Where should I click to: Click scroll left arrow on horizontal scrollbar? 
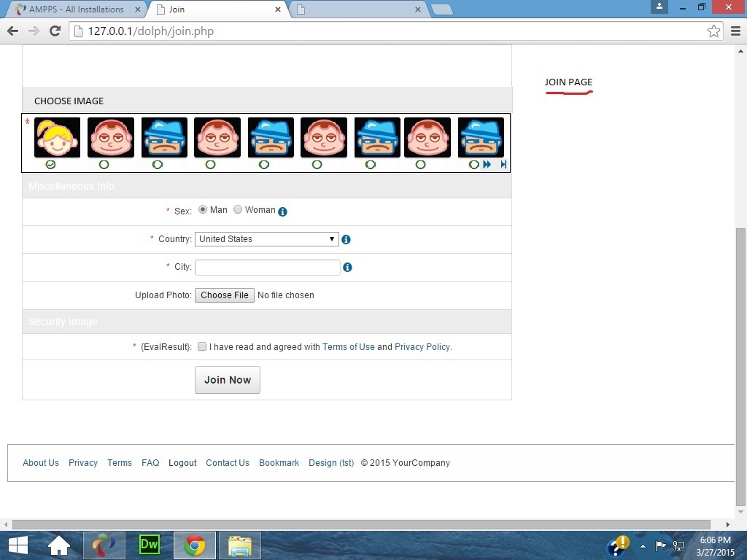(6, 524)
